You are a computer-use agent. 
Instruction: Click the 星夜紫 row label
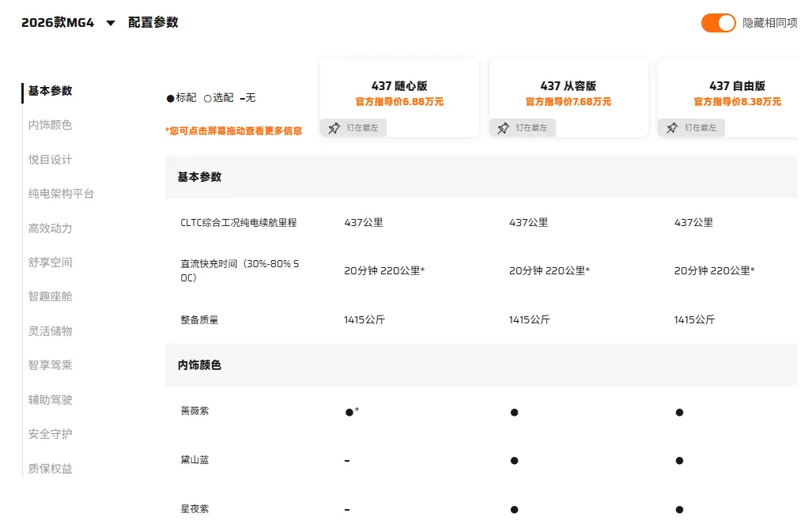pos(195,509)
